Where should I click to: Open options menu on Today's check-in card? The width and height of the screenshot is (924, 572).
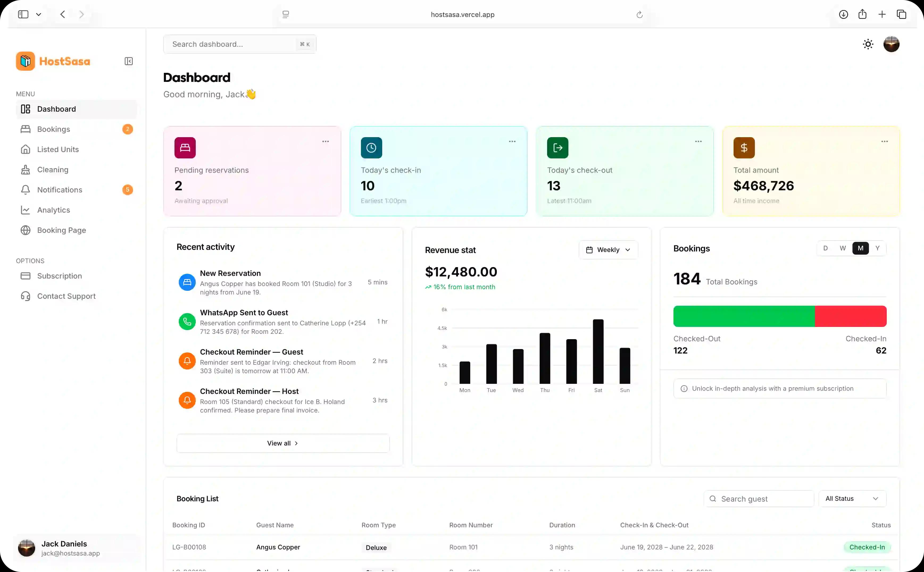[512, 141]
